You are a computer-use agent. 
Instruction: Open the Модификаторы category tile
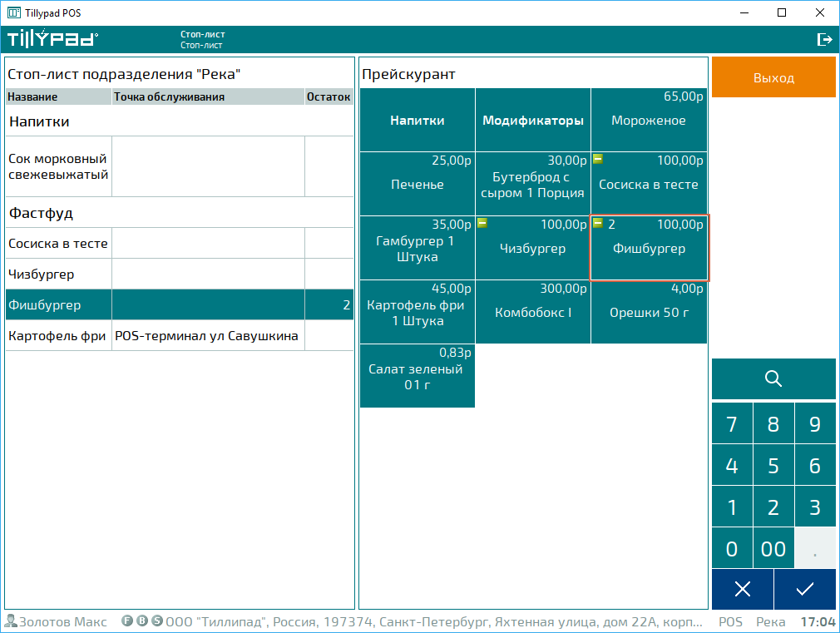pyautogui.click(x=532, y=121)
